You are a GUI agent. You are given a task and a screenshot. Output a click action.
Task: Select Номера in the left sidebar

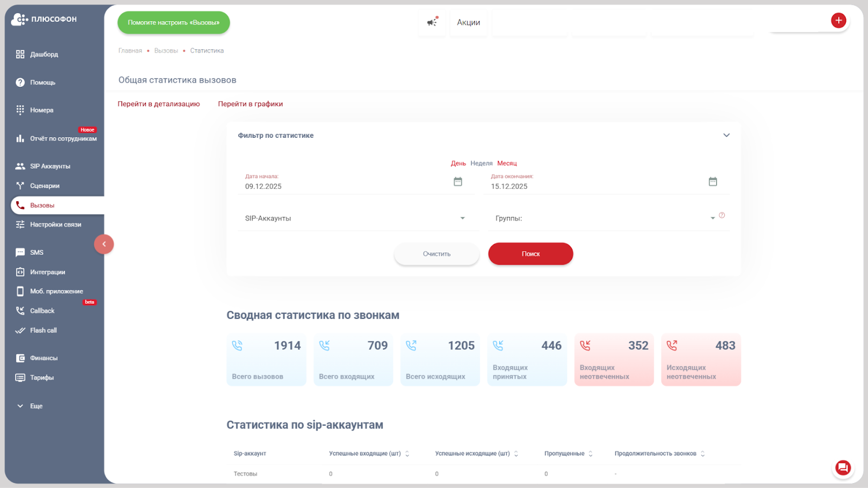(42, 110)
